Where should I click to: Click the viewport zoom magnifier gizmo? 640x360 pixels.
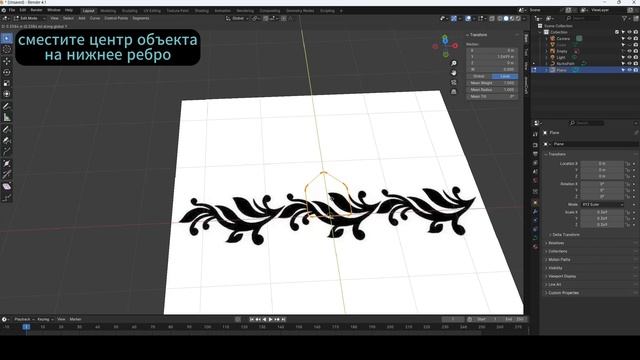[453, 63]
